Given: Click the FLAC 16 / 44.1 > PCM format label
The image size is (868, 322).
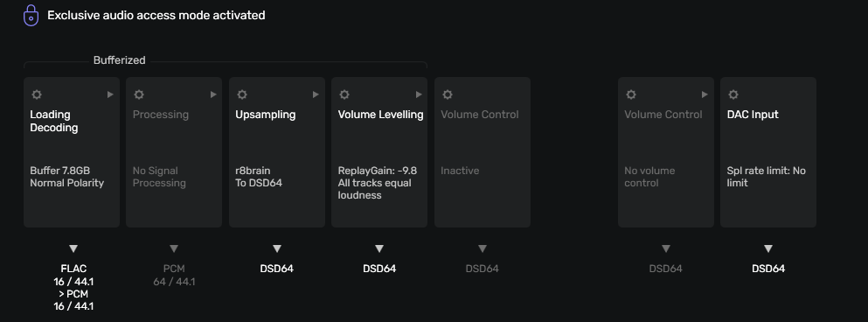Looking at the screenshot, I should (x=73, y=288).
